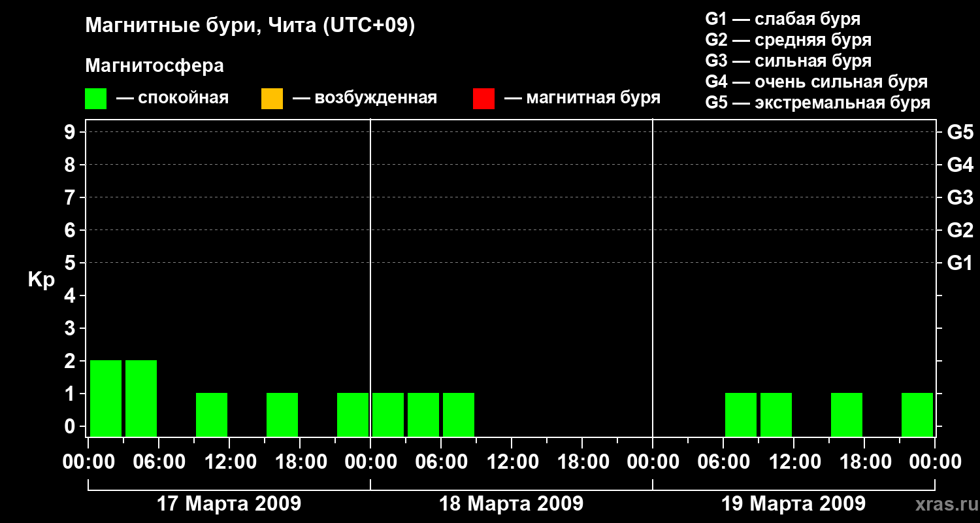
Task: Select the title 'Магнитные бури, Чита (UTC+09)'
Action: pyautogui.click(x=250, y=26)
